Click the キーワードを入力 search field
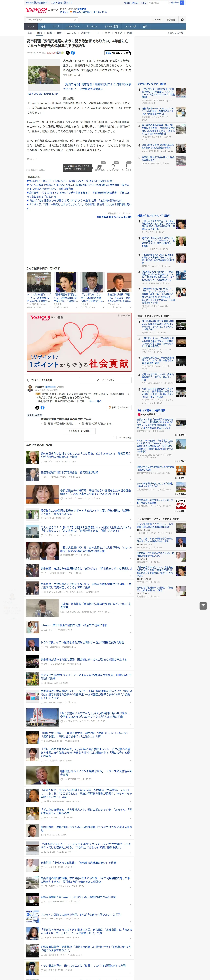This screenshot has height=980, width=210. pos(49,20)
